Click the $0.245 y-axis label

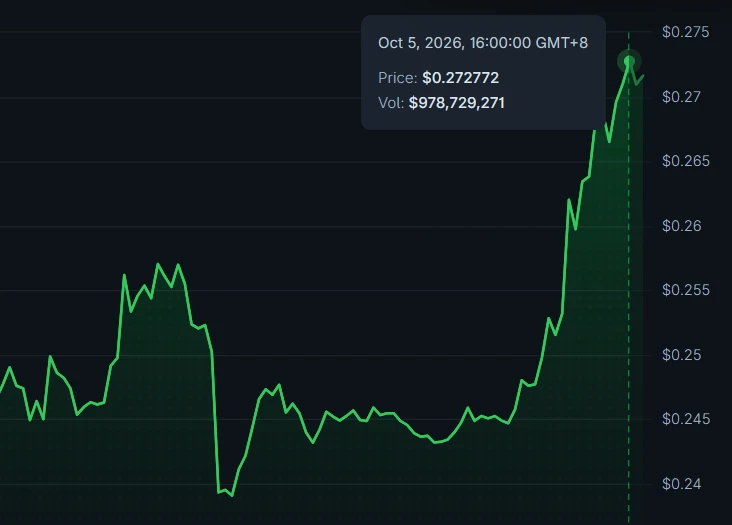click(686, 419)
